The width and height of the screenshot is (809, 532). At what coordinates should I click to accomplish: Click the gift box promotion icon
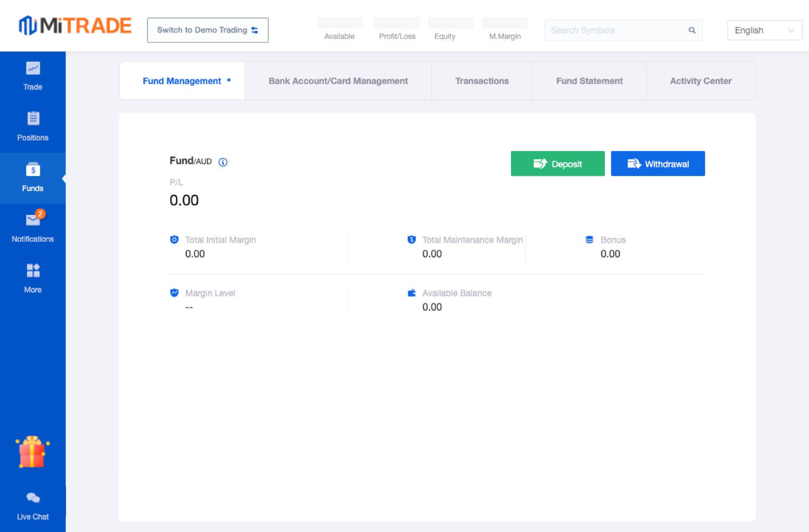coord(32,452)
